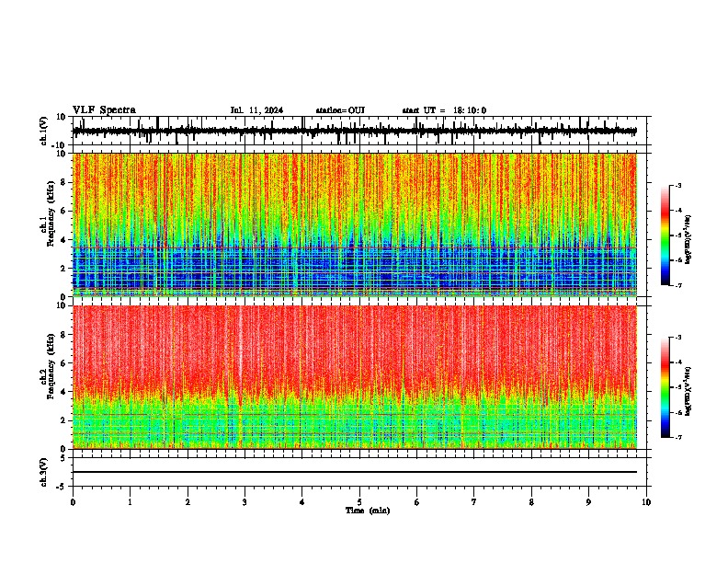Click the "4" kHz tick of ch.1 spectrogram
This screenshot has width=728, height=563.
coord(64,240)
